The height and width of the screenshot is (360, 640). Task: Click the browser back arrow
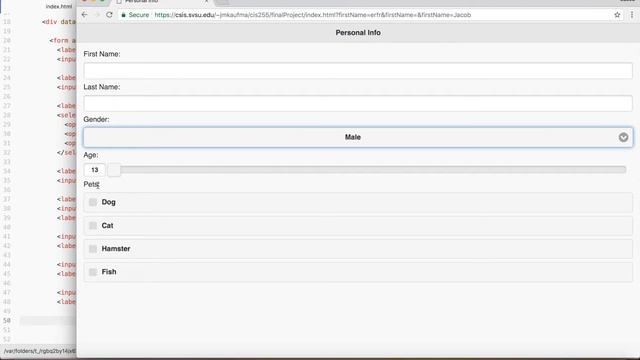click(x=84, y=15)
